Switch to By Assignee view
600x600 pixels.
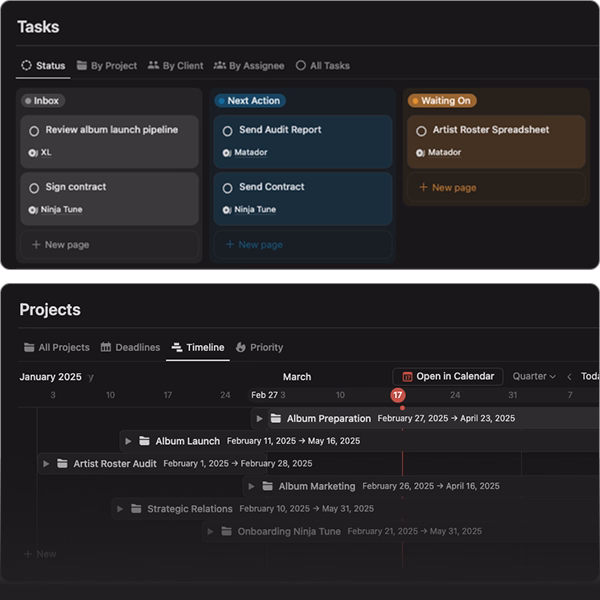[249, 66]
